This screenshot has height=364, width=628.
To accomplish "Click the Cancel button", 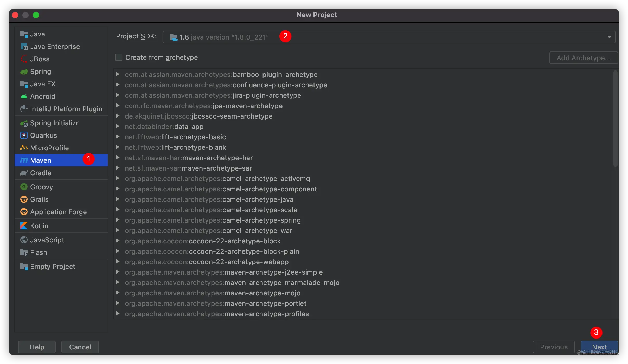I will tap(80, 347).
